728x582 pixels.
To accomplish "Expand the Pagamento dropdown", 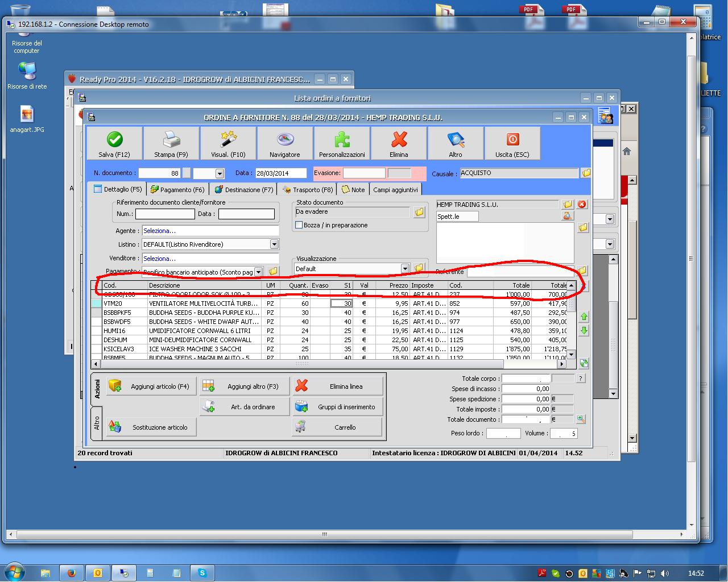I will [258, 272].
